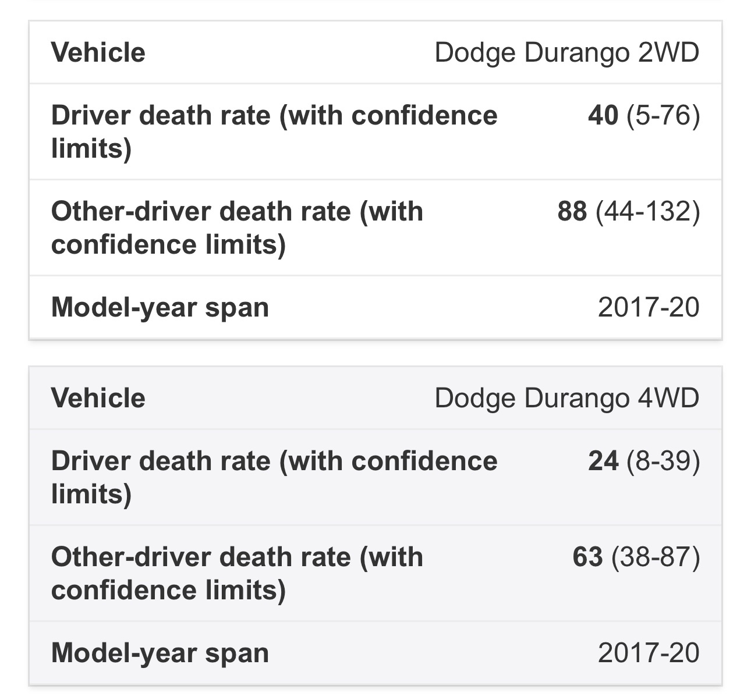Viewport: 751px width, 700px height.
Task: Click Driver death rate label in 4WD table
Action: point(274,477)
